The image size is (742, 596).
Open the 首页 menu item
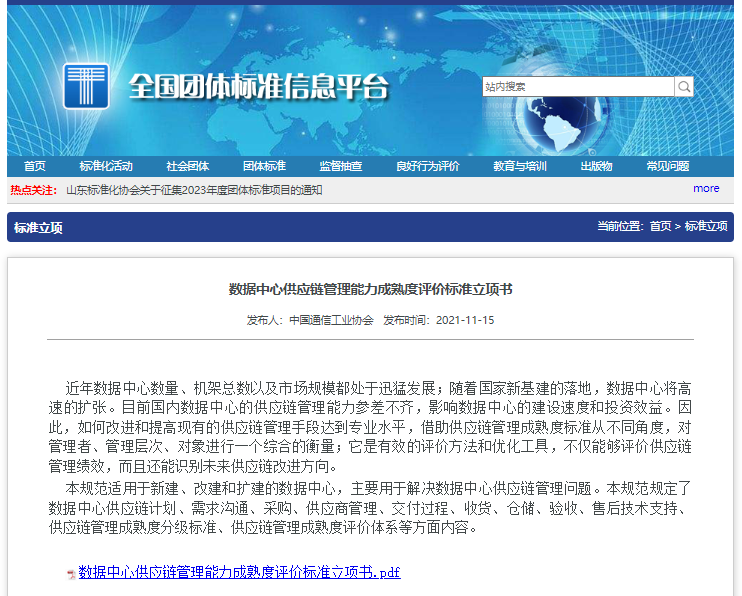coord(35,166)
